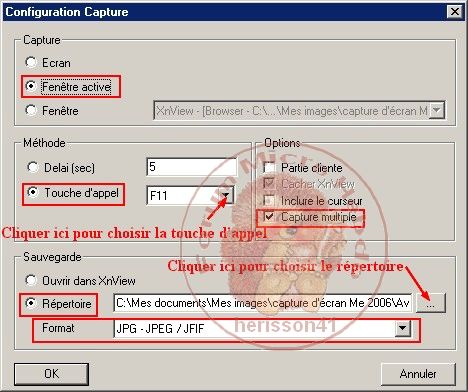Click the directory path input field
468x392 pixels.
pyautogui.click(x=263, y=303)
